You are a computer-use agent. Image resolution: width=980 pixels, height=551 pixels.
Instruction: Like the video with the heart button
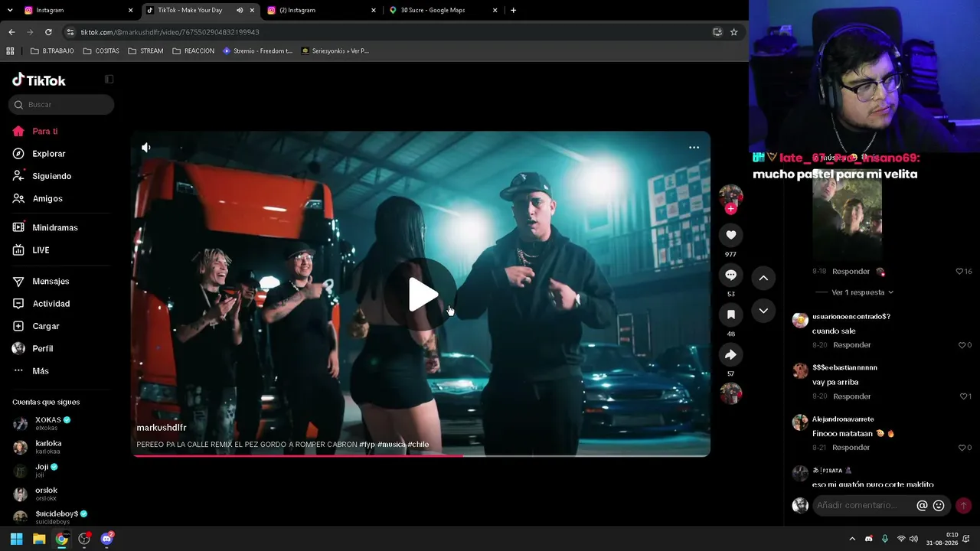coord(730,235)
